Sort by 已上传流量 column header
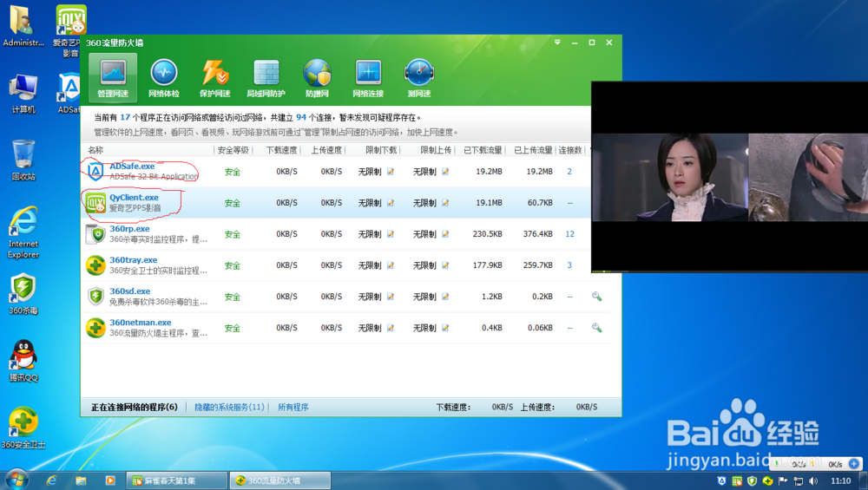 tap(533, 150)
